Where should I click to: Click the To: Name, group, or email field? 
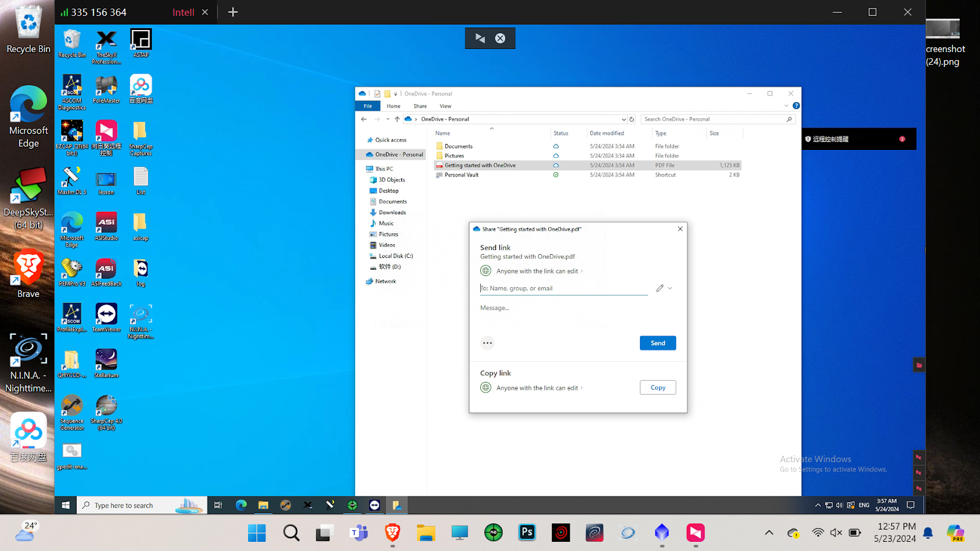563,288
